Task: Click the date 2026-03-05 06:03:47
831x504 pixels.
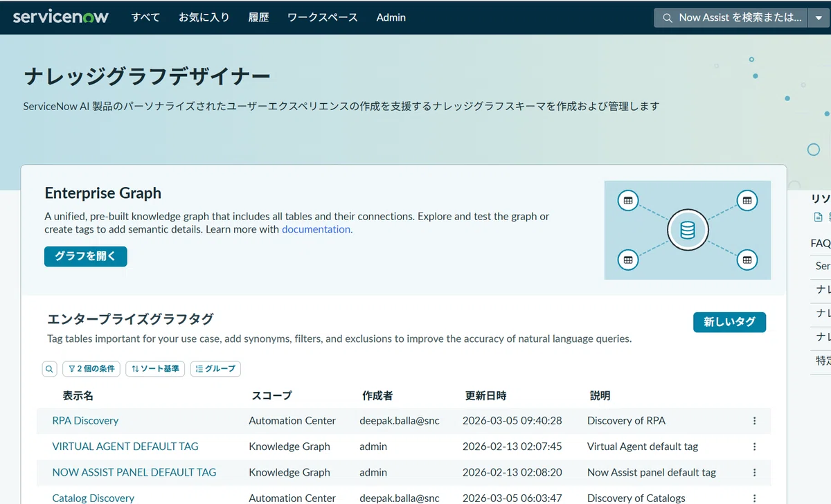Action: tap(512, 498)
